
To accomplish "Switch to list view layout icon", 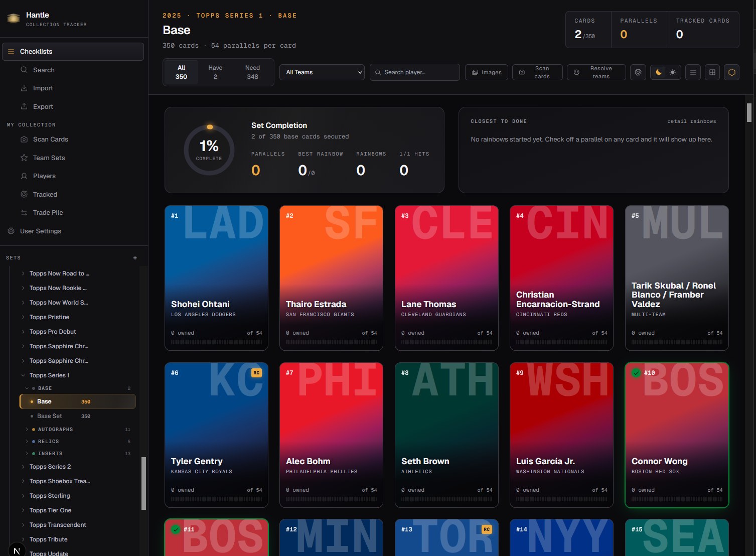I will click(x=693, y=72).
